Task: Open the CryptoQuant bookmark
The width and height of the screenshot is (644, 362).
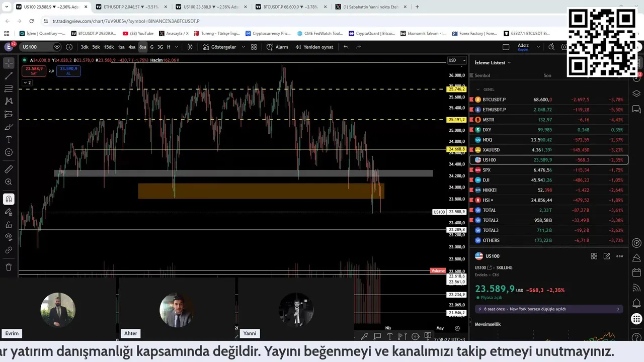Action: coord(371,34)
